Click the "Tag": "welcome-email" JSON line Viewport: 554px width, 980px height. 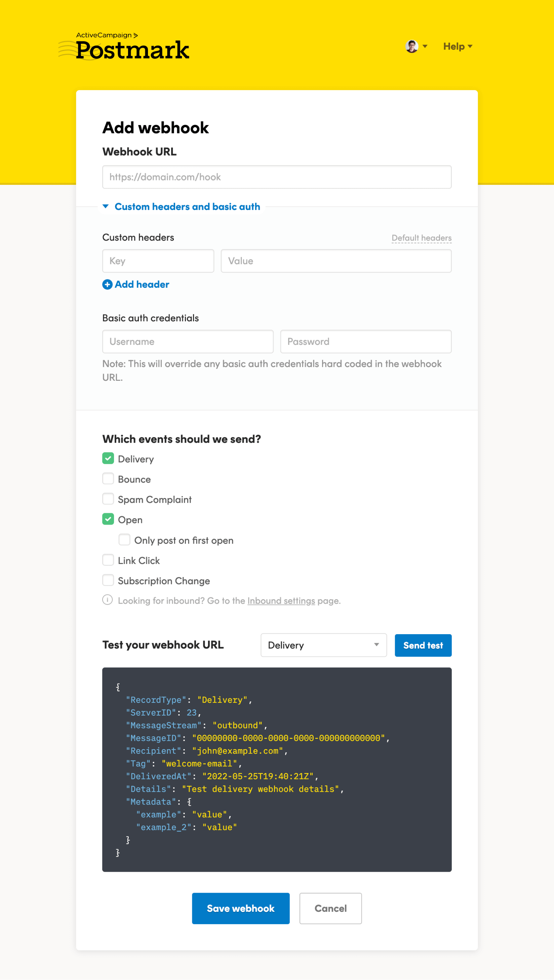pos(184,764)
